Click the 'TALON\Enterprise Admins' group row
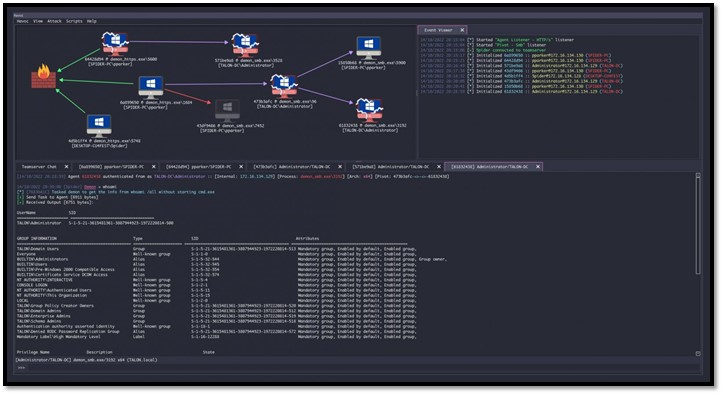The height and width of the screenshot is (395, 723). pyautogui.click(x=217, y=316)
